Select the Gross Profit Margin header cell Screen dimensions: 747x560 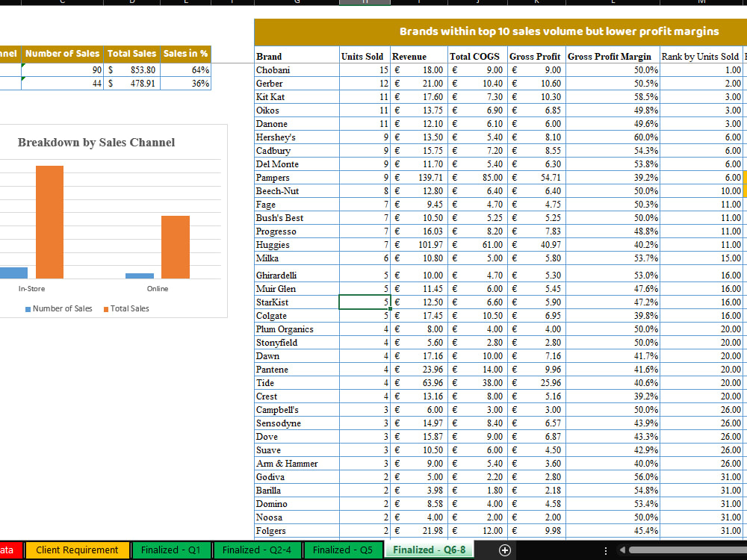coord(613,56)
